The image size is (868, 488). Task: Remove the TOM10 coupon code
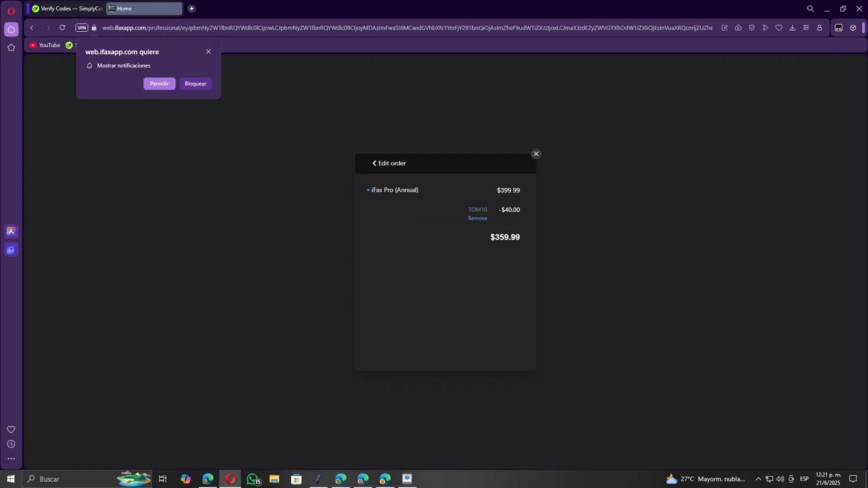click(x=477, y=218)
